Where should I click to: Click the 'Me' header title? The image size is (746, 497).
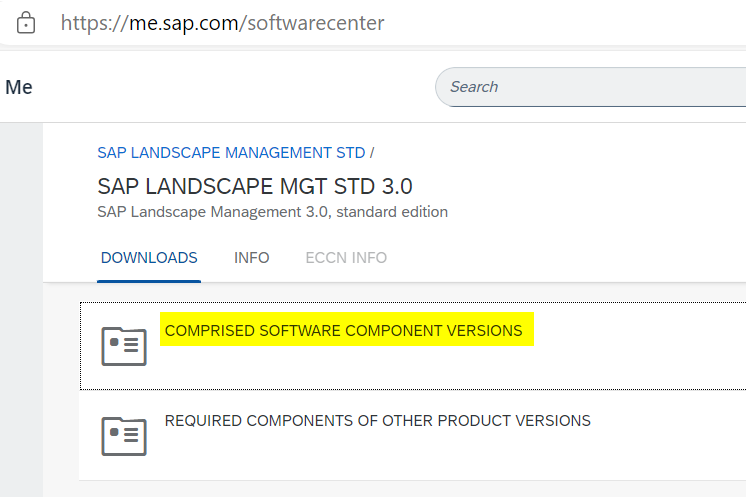tap(19, 87)
